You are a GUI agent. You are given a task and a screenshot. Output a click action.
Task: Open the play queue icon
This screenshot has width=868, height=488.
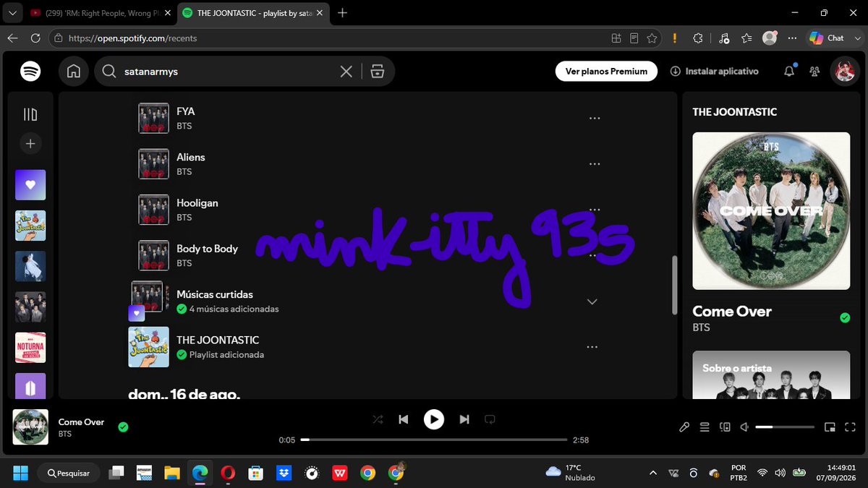[705, 427]
